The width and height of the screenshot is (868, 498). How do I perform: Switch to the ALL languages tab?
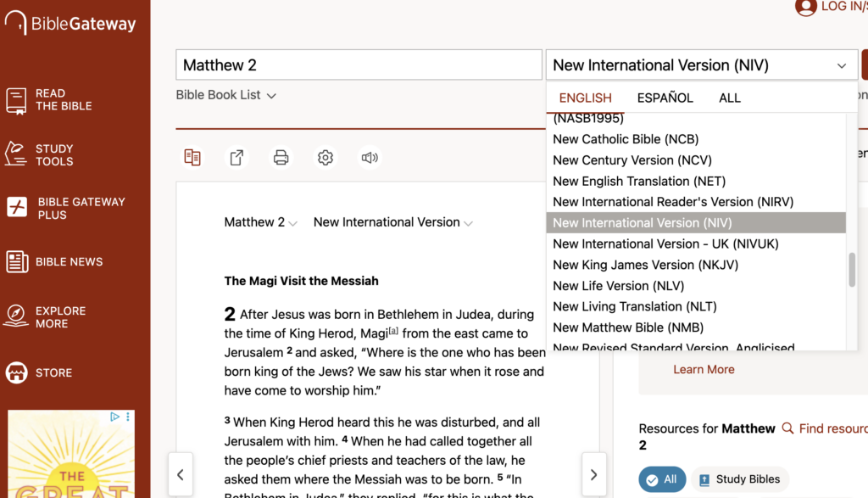[x=729, y=98]
